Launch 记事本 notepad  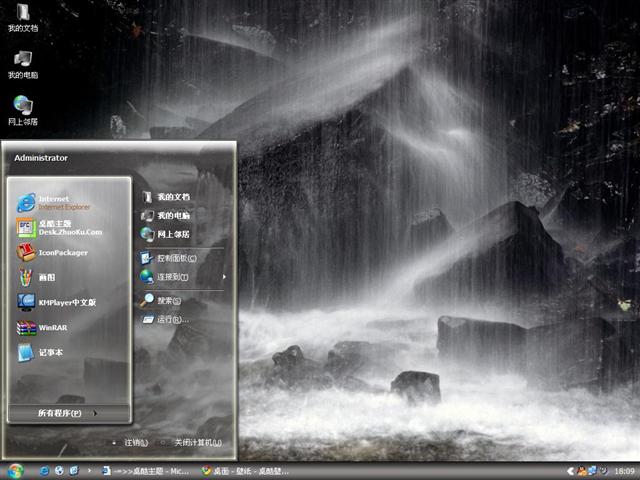(x=50, y=352)
